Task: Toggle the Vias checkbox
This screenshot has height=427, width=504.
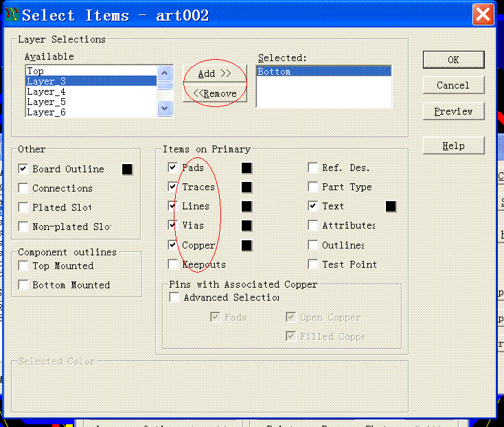Action: (172, 225)
